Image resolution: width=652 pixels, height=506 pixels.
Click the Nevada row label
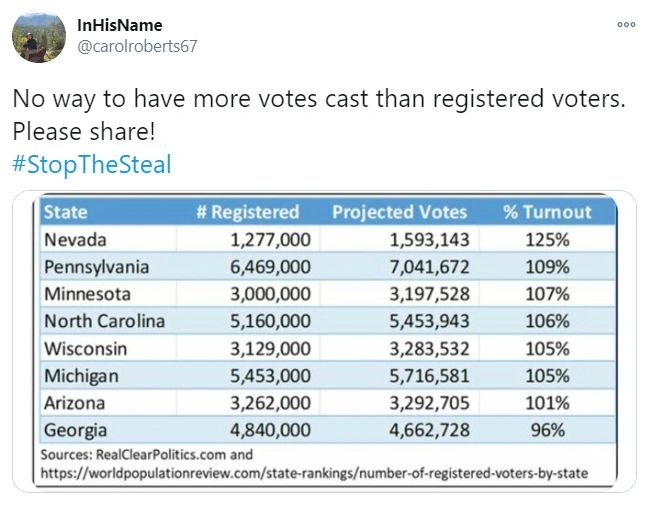click(x=74, y=240)
